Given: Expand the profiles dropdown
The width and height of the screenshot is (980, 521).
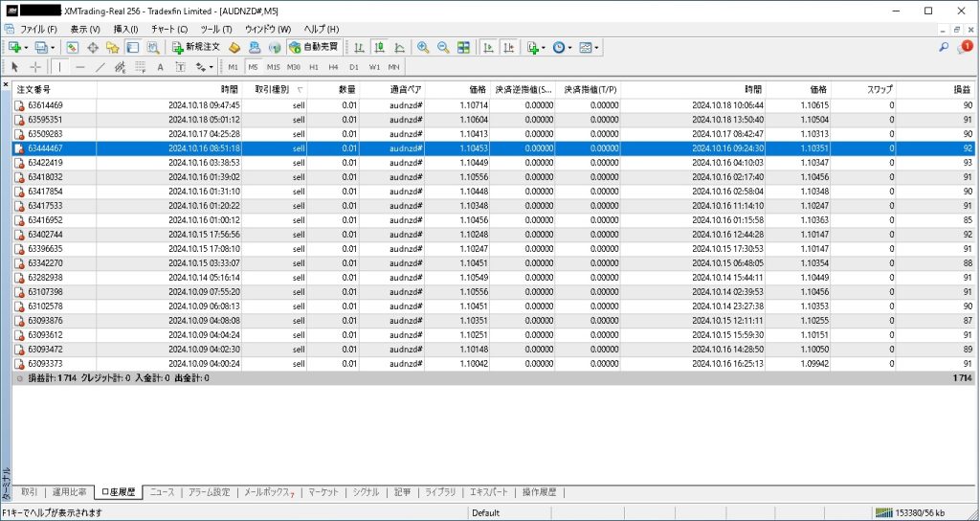Looking at the screenshot, I should 53,47.
